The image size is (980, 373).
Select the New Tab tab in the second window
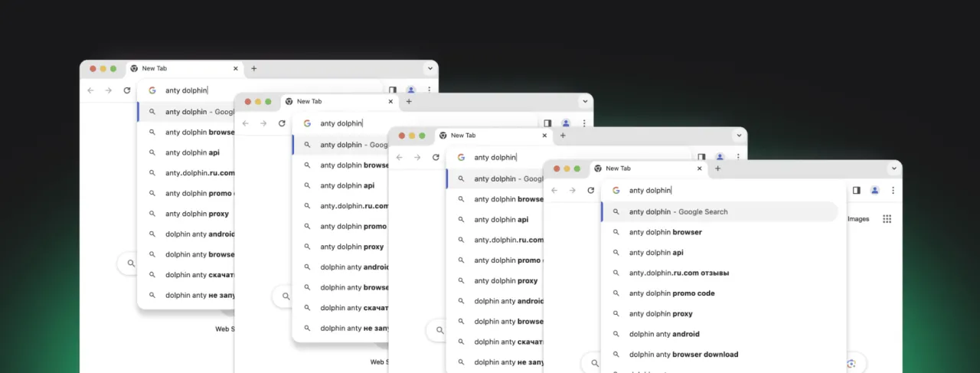point(340,102)
